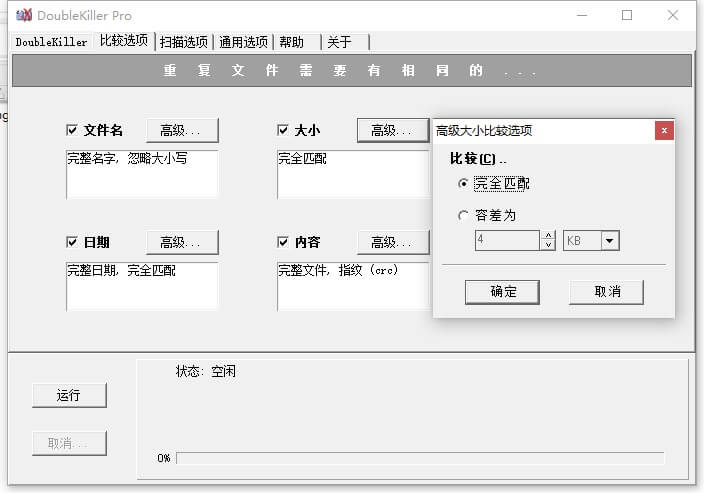Switch to the DoubleKiller tab
Screen dimensions: 704x493
click(x=51, y=42)
